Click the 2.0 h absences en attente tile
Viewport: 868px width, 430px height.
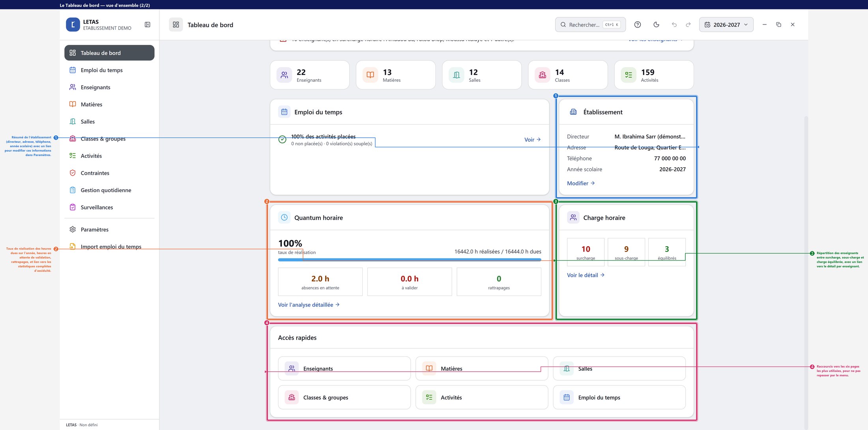(x=320, y=282)
